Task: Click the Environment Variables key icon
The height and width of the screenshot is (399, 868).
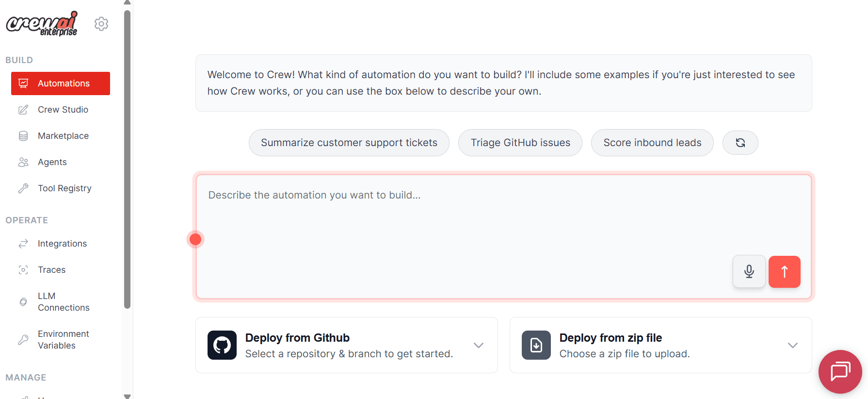Action: [x=23, y=340]
